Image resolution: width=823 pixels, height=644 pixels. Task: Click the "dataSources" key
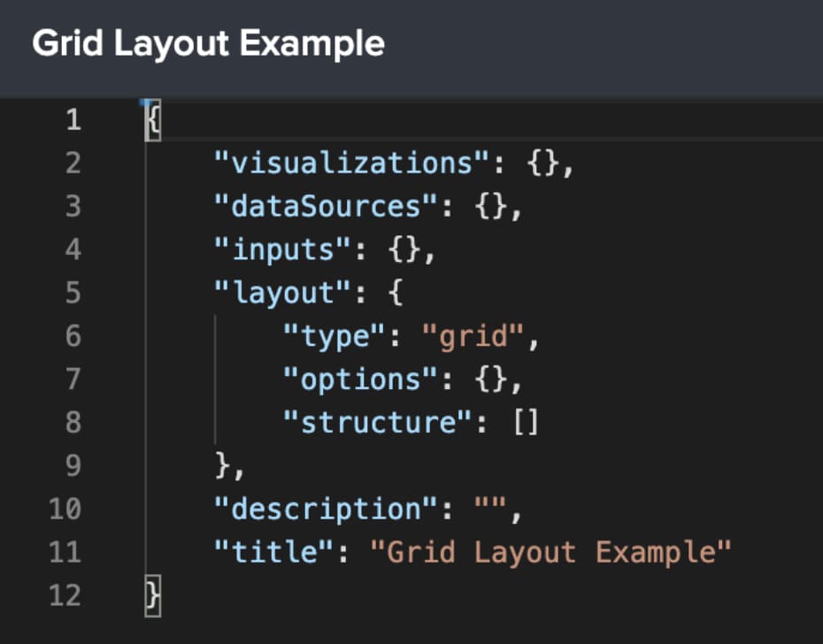[x=326, y=206]
